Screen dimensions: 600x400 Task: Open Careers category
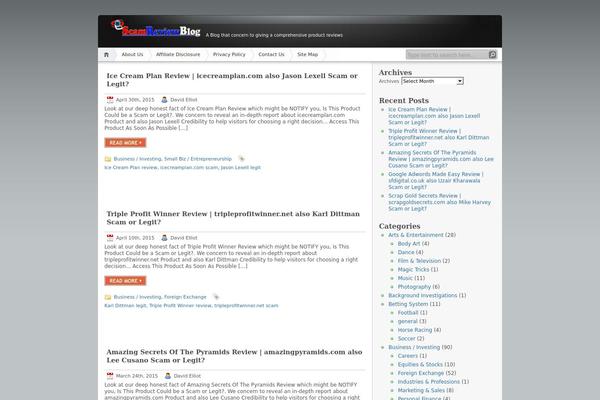coord(408,356)
